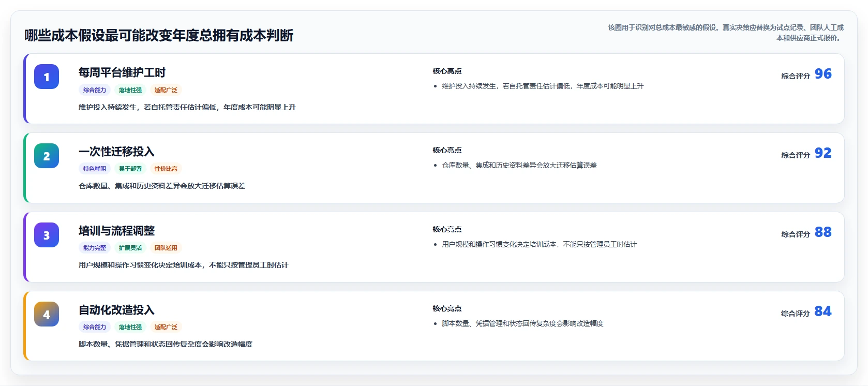Click the number 1 rank badge
868x386 pixels.
(47, 77)
